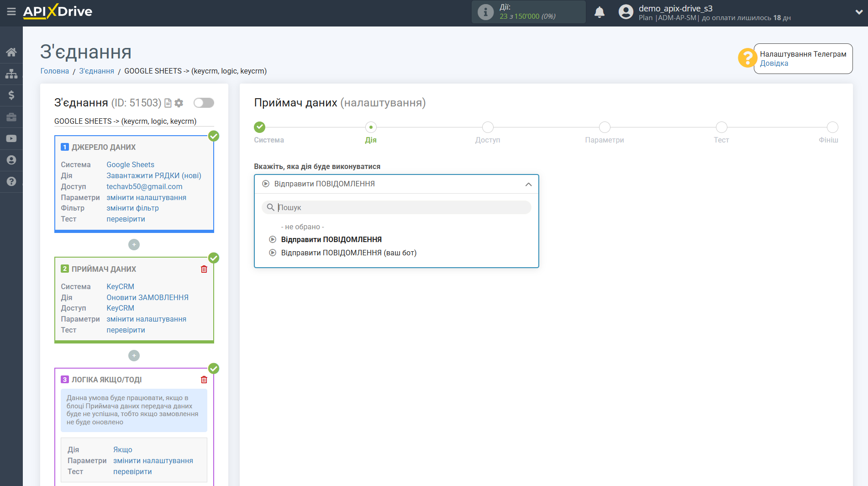Screen dimensions: 868x486
Task: Go to the Дія step
Action: pyautogui.click(x=371, y=127)
